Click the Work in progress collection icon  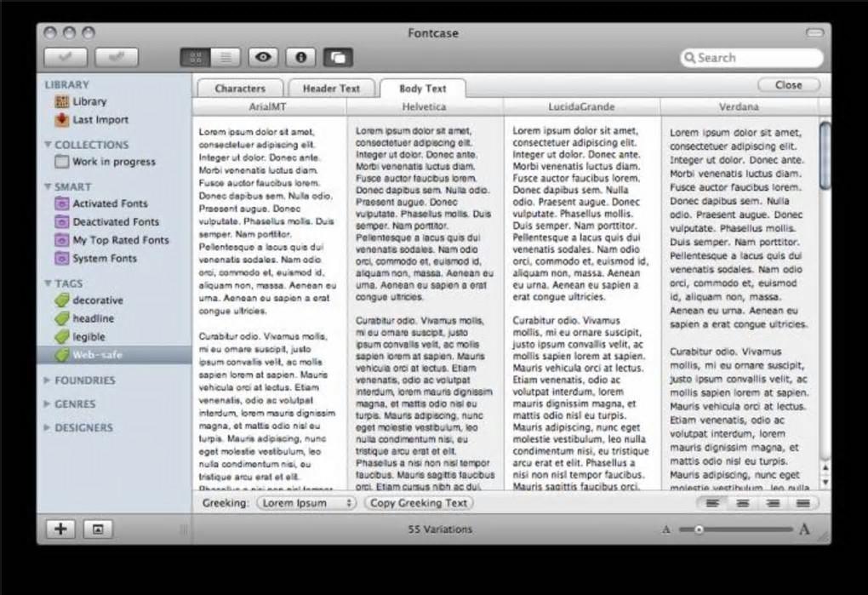pos(62,162)
